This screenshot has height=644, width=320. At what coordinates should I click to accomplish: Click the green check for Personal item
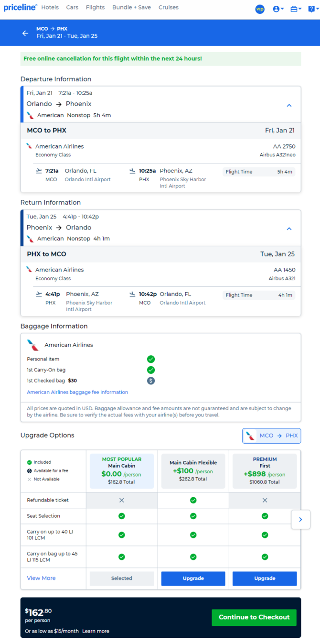pyautogui.click(x=151, y=359)
